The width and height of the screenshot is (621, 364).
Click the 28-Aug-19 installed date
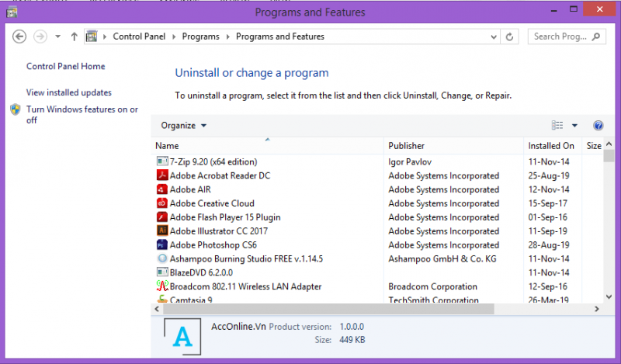(549, 244)
